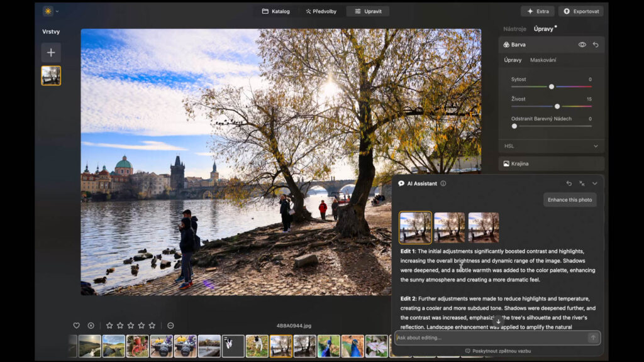Open the Krajina landscape tool
The image size is (644, 362).
click(551, 163)
